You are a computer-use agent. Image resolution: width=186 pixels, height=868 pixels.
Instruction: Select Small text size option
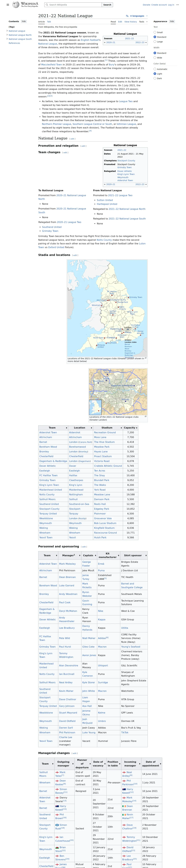tap(155, 32)
